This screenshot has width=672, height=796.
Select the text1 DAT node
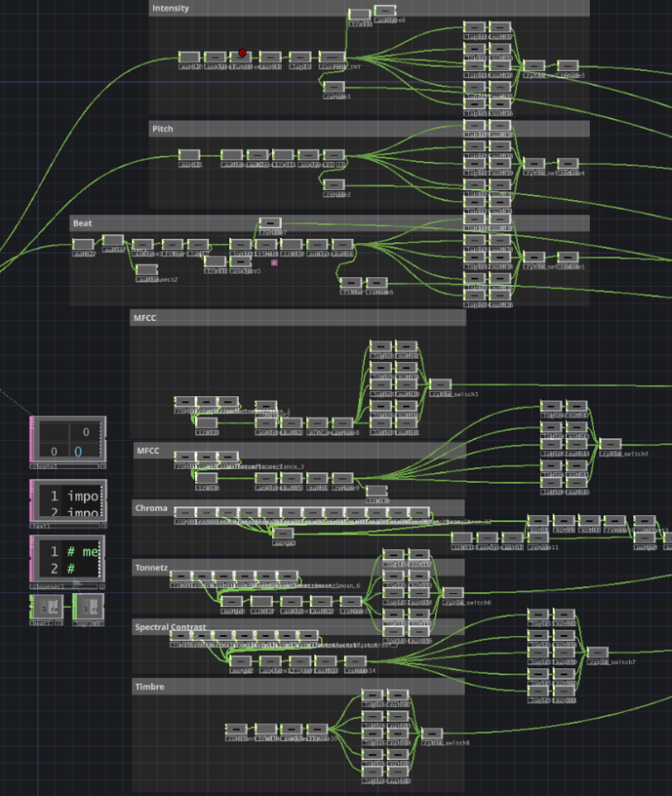tap(68, 501)
